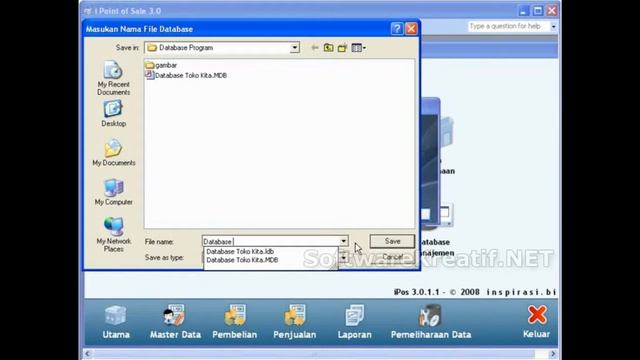Go up one folder level

(x=328, y=48)
